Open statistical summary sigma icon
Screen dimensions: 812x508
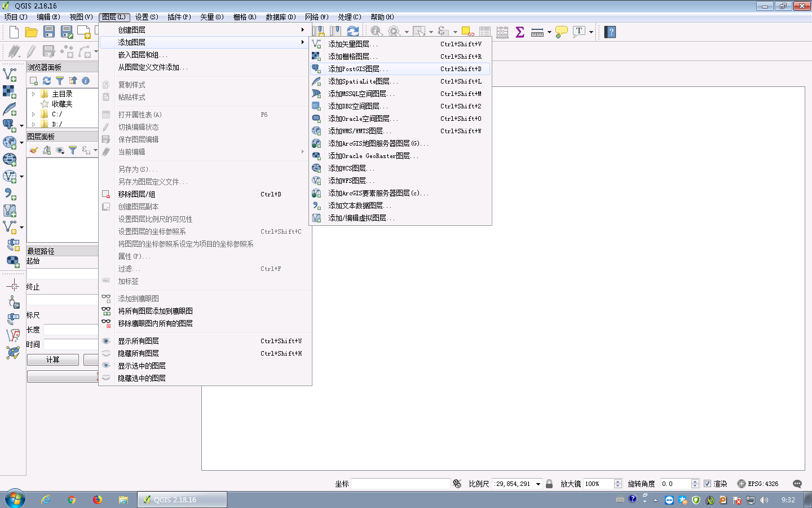click(520, 32)
